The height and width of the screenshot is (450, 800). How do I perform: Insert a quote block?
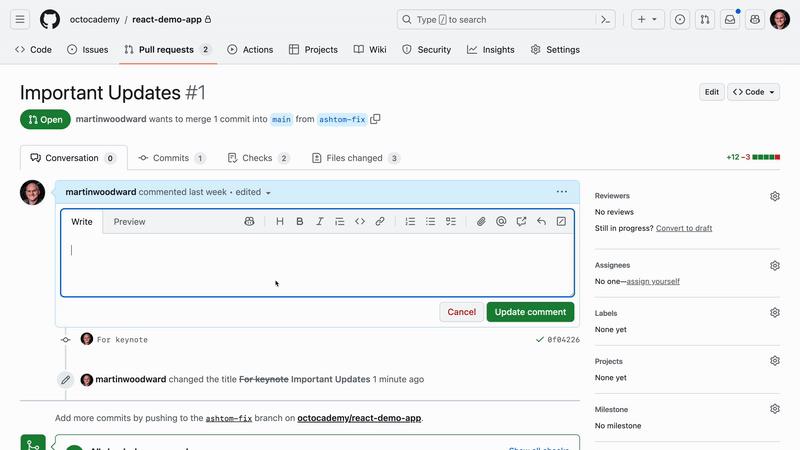(339, 221)
